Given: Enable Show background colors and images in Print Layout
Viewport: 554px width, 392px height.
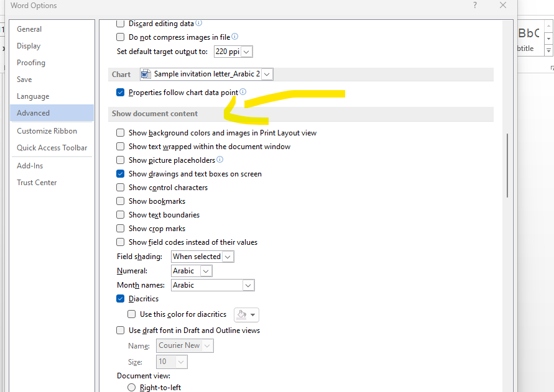Looking at the screenshot, I should (x=121, y=133).
